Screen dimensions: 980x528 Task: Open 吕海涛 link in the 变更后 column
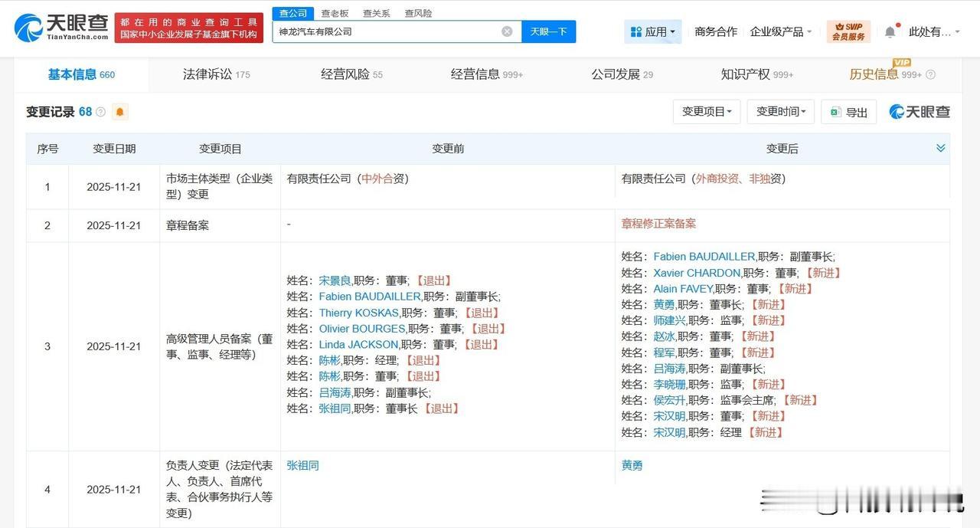[x=670, y=369]
